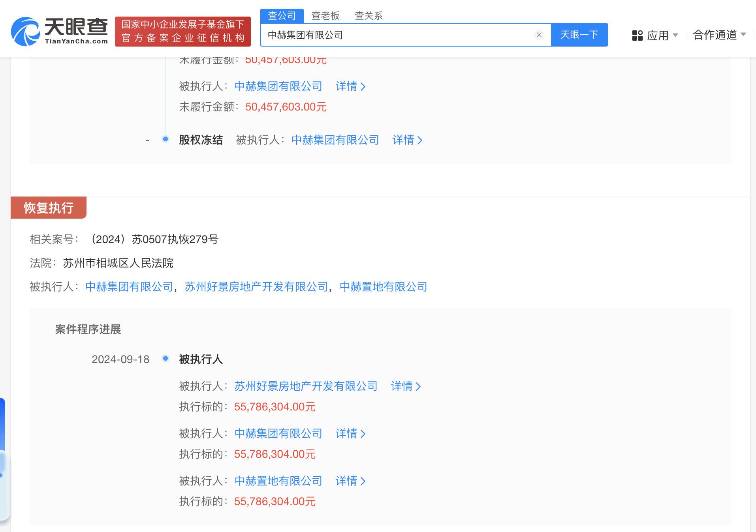Open 中赫集团有限公司 link in 股权冻结 row
The image size is (756, 532).
tap(335, 140)
